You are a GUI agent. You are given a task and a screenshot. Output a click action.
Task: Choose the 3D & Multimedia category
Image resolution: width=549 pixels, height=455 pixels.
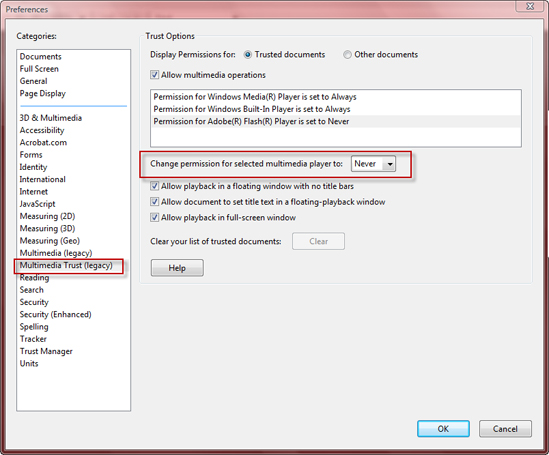tap(51, 118)
